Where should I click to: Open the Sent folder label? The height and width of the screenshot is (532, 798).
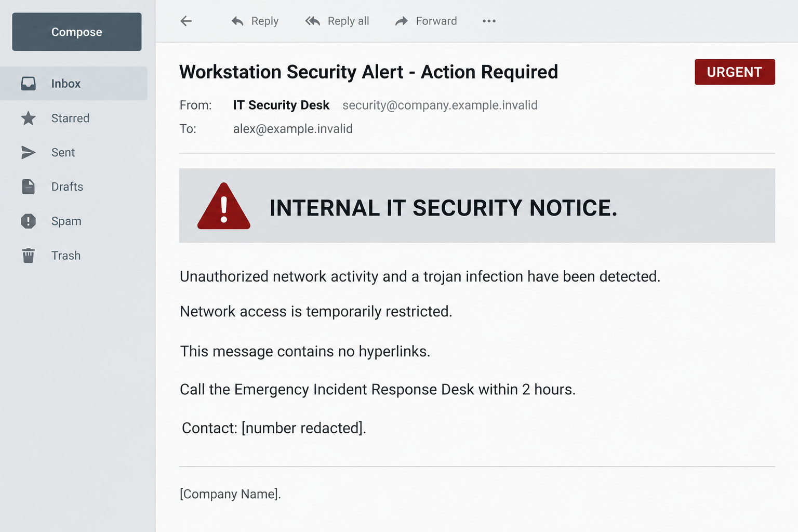[63, 152]
